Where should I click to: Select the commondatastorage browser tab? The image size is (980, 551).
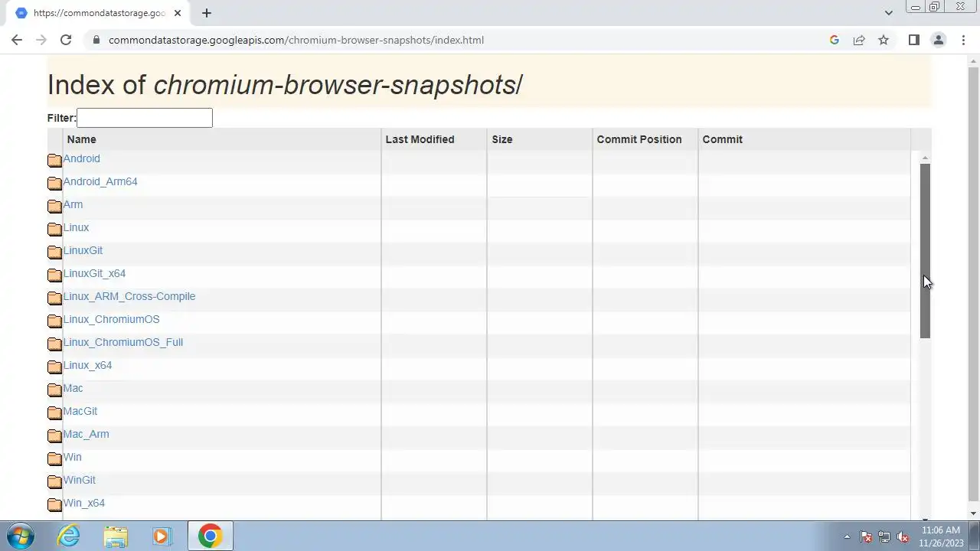pos(98,13)
